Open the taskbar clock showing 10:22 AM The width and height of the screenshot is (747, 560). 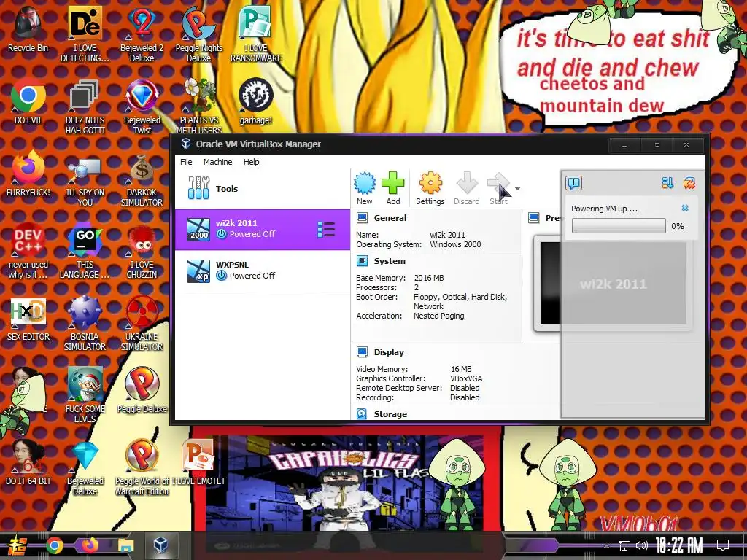679,545
